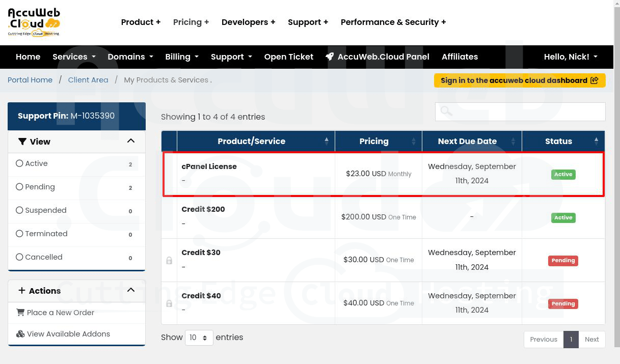This screenshot has height=364, width=620.
Task: Select the Active filter radio button
Action: click(19, 163)
